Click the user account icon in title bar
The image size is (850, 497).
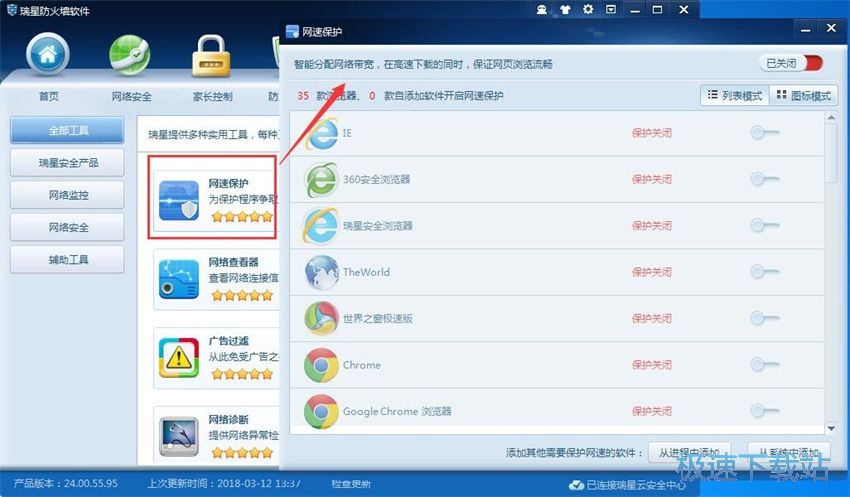point(542,9)
